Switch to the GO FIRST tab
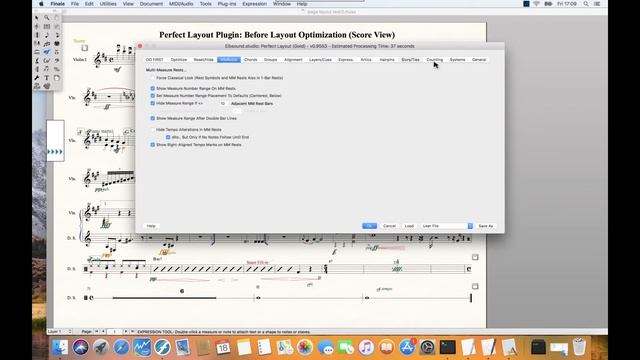640x360 pixels. (155, 60)
